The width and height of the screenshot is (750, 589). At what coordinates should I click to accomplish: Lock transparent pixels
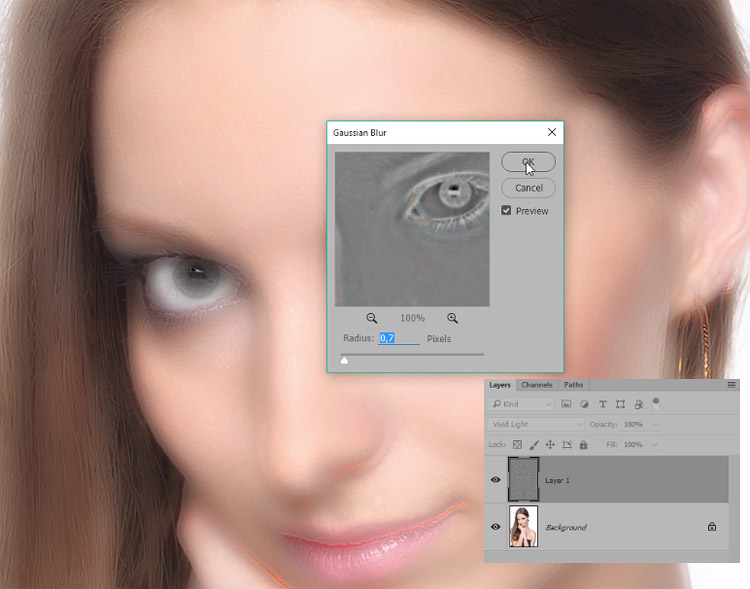click(517, 445)
